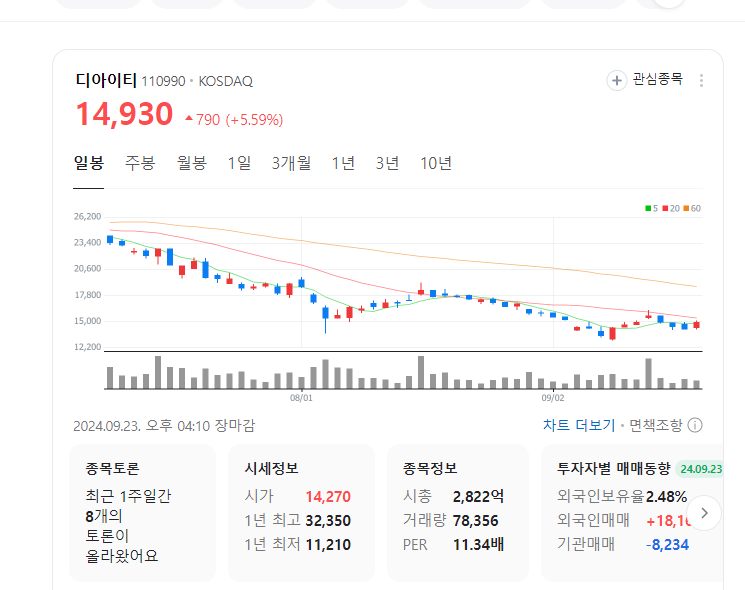
Task: Open the 면책조항 link
Action: (656, 425)
